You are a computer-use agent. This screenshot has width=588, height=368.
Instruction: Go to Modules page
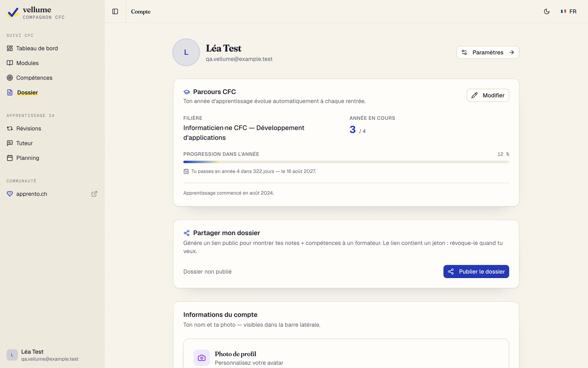click(52, 63)
